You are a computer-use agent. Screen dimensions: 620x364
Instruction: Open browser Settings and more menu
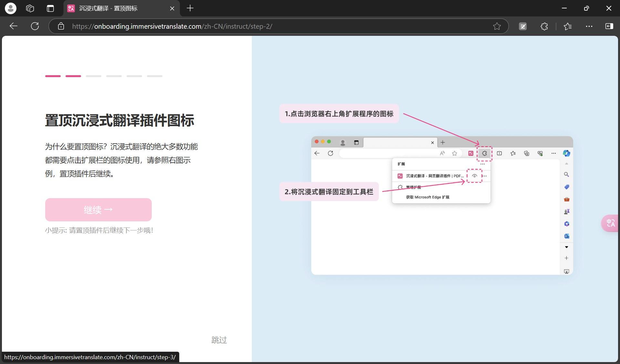tap(589, 26)
